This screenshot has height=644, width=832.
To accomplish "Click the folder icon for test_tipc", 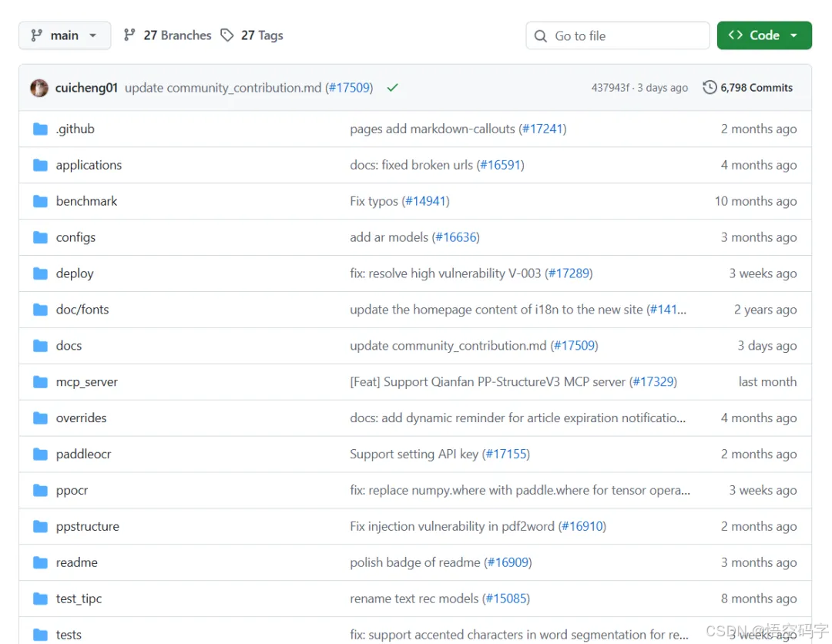I will coord(40,599).
